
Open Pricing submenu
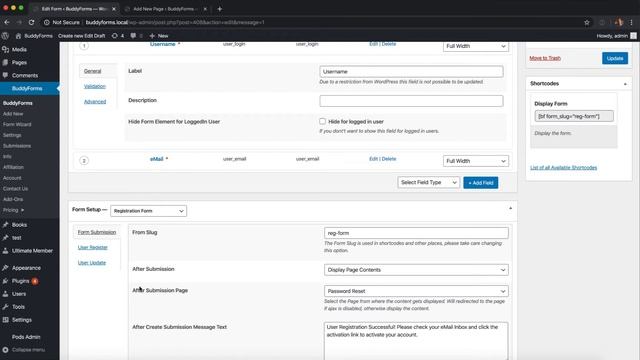(x=13, y=210)
